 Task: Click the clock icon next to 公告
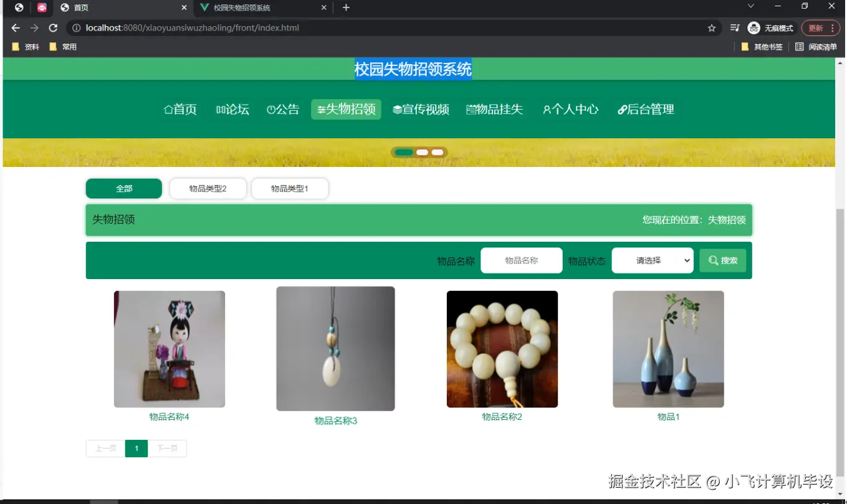[271, 109]
